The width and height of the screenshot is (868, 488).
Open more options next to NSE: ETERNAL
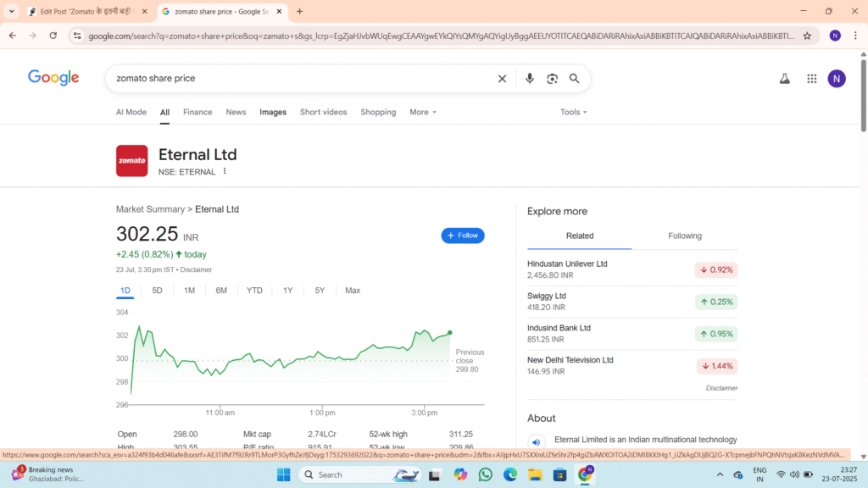point(225,171)
